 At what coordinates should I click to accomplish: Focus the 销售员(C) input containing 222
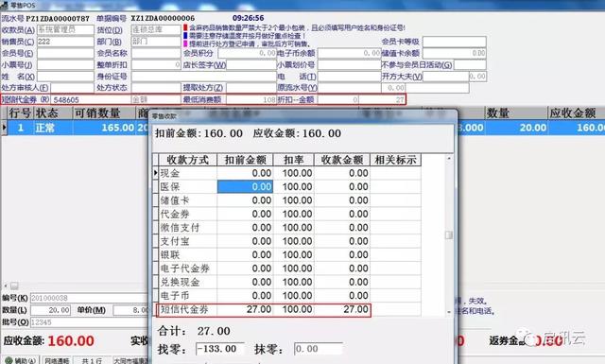pos(65,42)
